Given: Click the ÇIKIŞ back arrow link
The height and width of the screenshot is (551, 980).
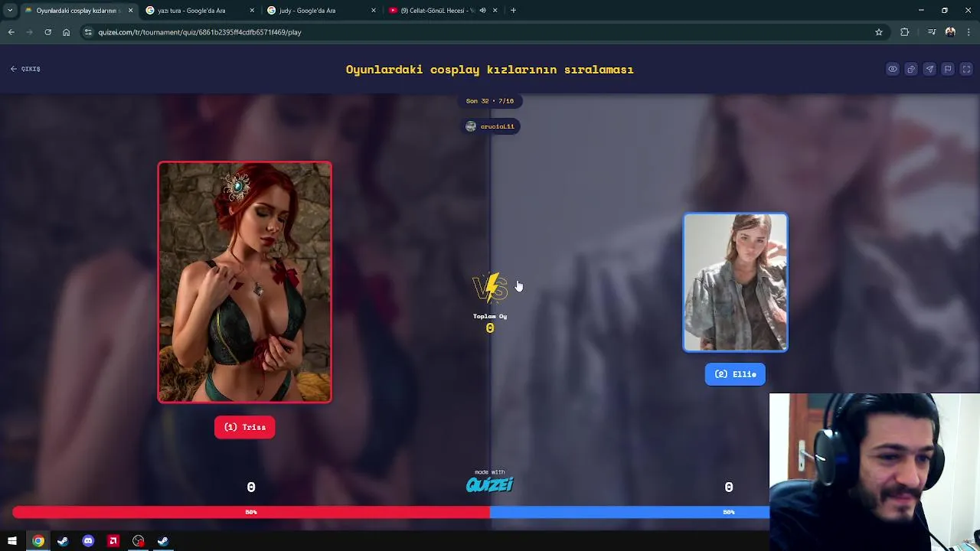Looking at the screenshot, I should [25, 69].
